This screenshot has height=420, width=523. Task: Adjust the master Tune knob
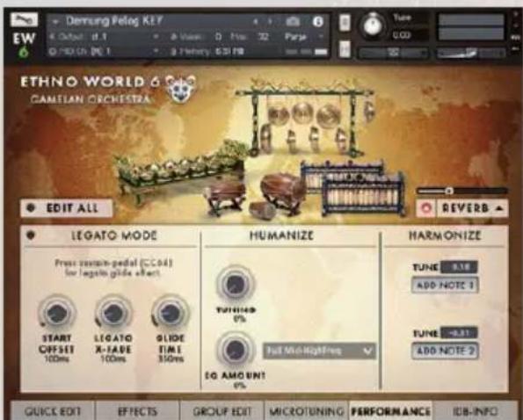pyautogui.click(x=373, y=25)
